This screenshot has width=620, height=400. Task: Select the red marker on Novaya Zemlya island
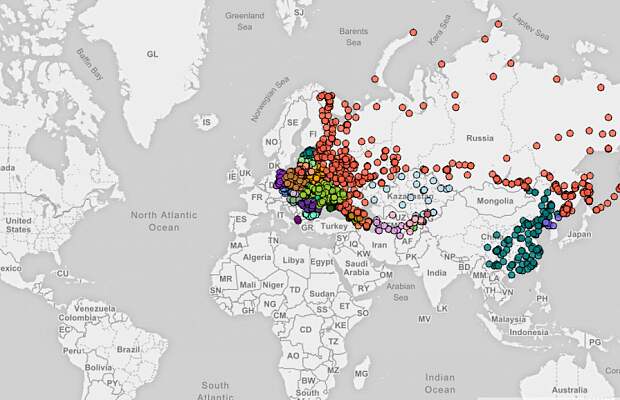pos(413,32)
